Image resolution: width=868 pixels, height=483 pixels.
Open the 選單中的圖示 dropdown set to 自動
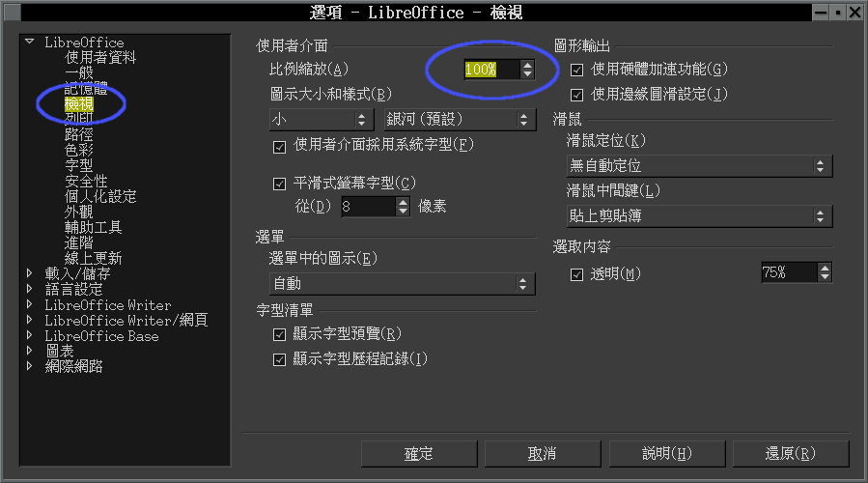(x=402, y=284)
